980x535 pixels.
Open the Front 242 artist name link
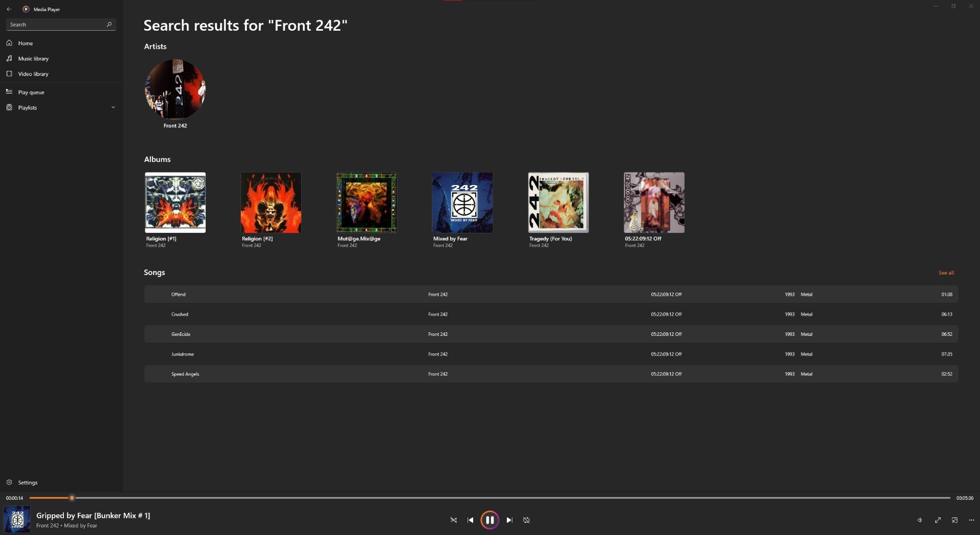click(175, 126)
